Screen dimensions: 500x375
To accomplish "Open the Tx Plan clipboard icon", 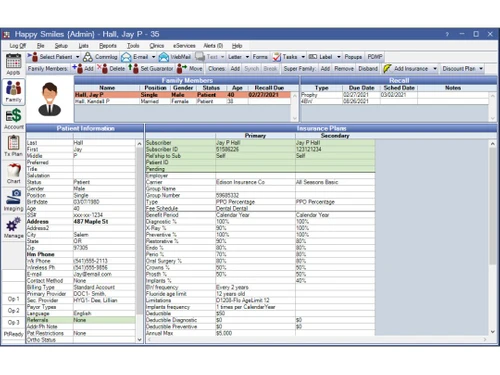I will pyautogui.click(x=13, y=143).
